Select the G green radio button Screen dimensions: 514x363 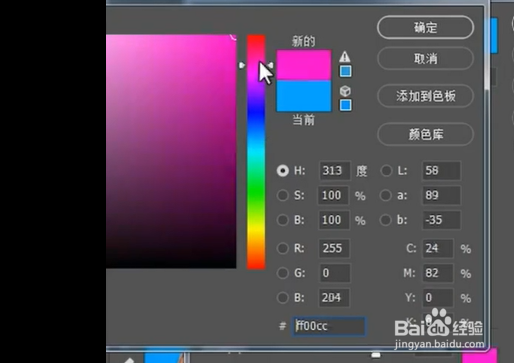coord(283,273)
